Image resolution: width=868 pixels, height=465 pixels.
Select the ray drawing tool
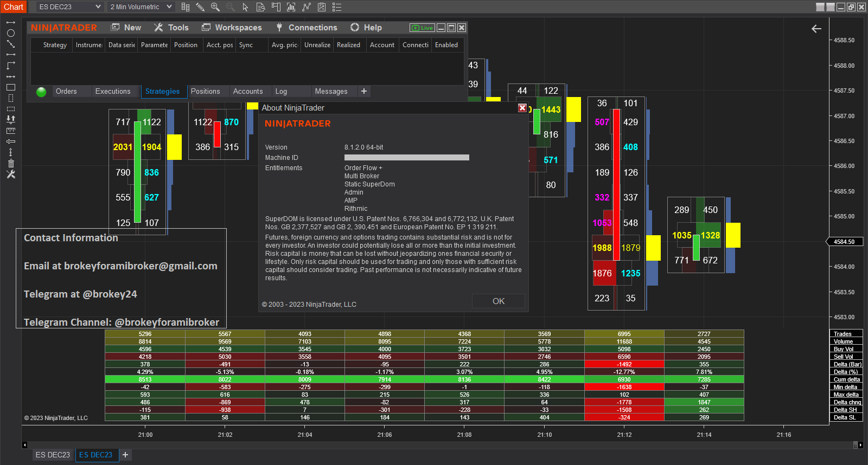pos(10,23)
